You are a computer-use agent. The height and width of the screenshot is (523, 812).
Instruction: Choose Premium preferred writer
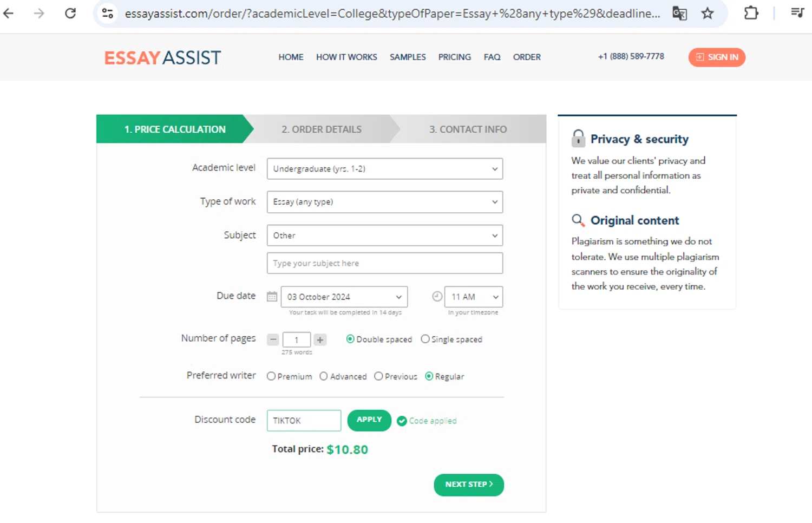point(271,376)
